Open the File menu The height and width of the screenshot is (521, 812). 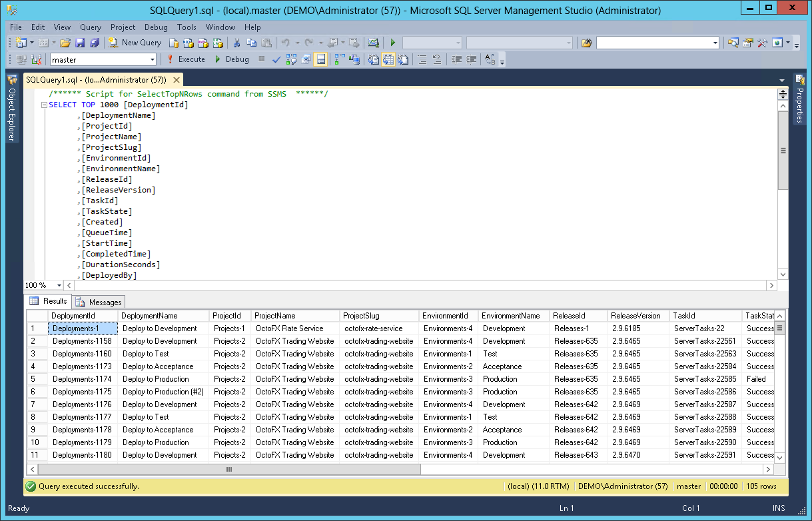click(16, 27)
